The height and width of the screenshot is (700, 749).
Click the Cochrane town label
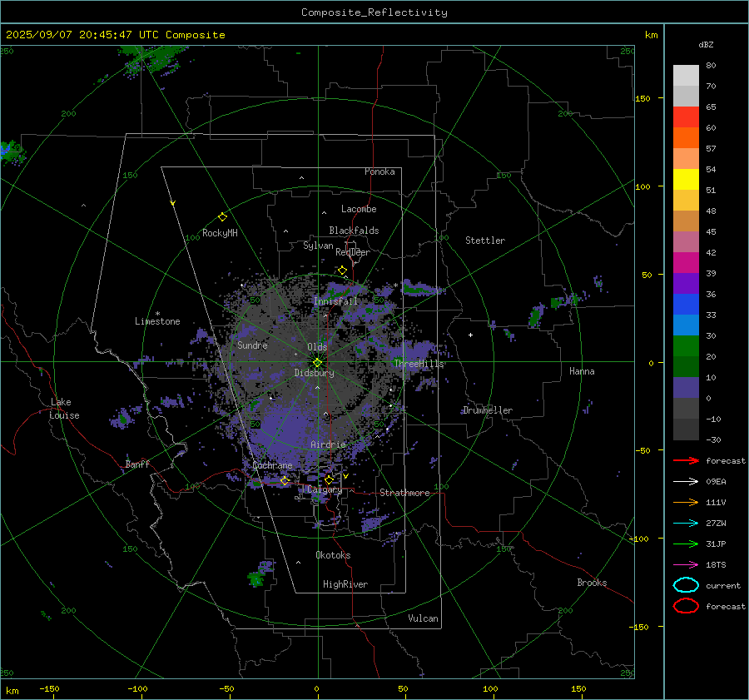point(272,465)
